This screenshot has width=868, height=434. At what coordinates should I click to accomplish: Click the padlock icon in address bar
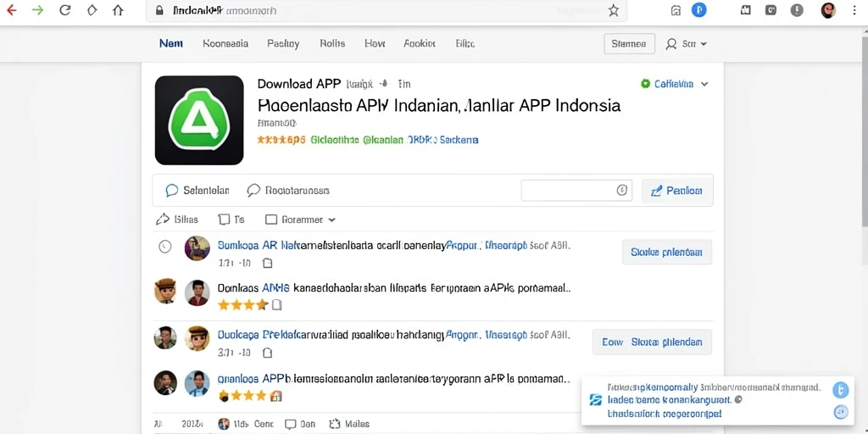160,10
